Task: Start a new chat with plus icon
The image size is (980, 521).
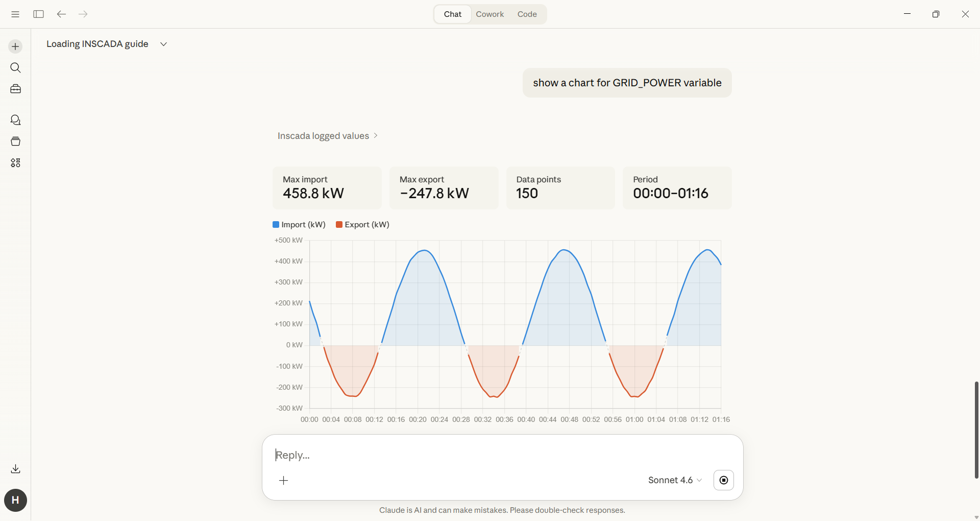Action: [15, 46]
